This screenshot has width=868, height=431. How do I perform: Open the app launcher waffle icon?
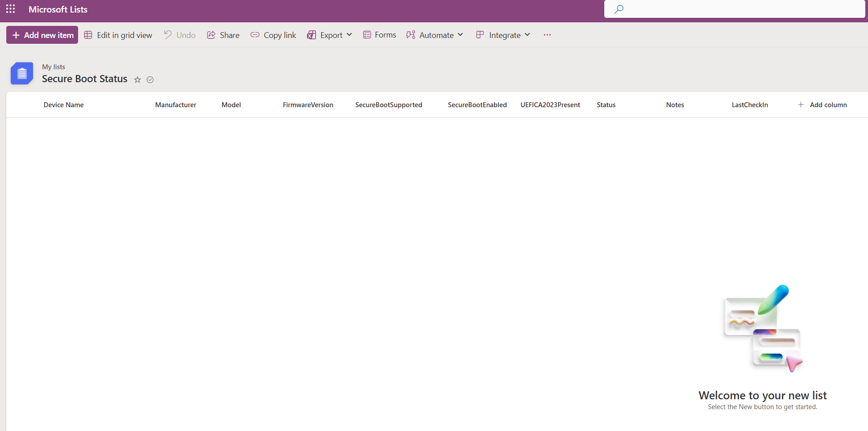[11, 9]
